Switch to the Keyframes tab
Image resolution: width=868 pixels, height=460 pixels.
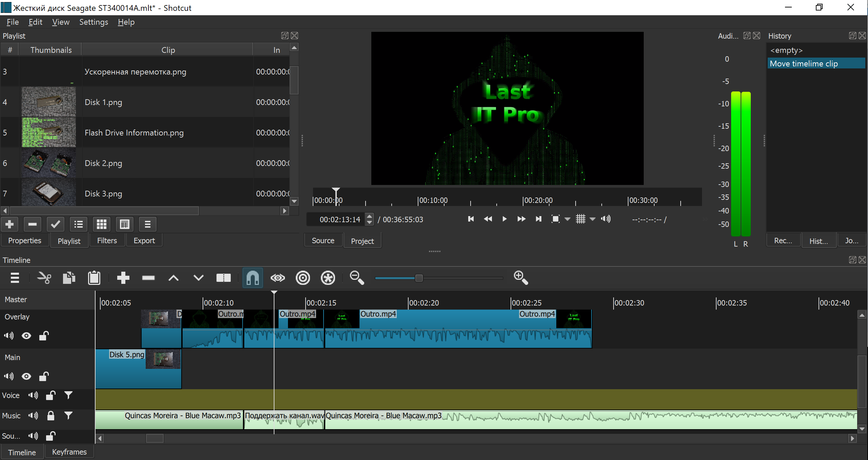(69, 452)
